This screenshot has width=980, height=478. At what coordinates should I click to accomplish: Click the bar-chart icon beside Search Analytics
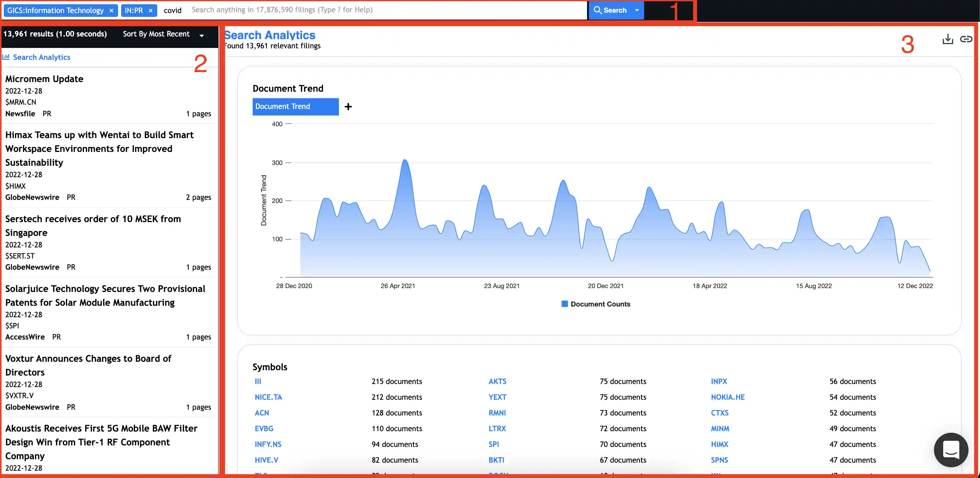point(6,57)
